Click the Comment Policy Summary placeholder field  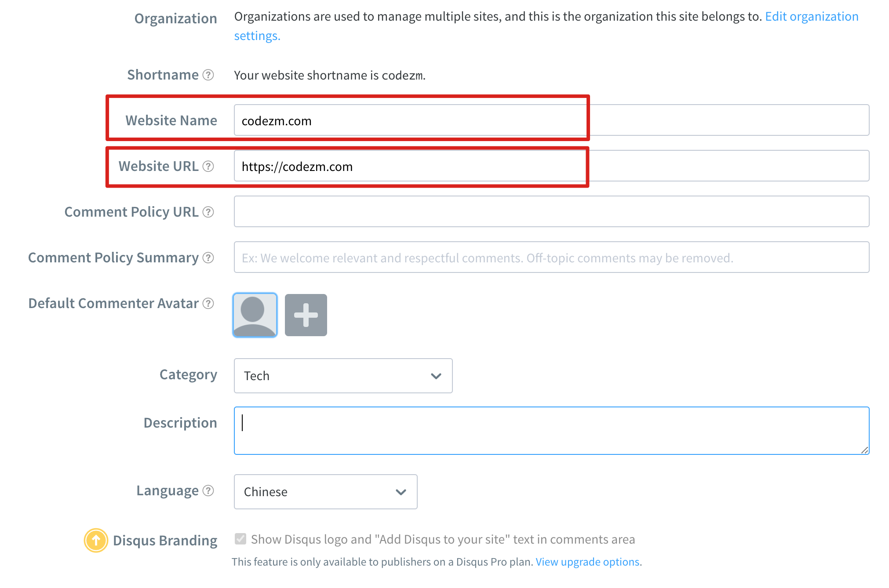tap(551, 258)
